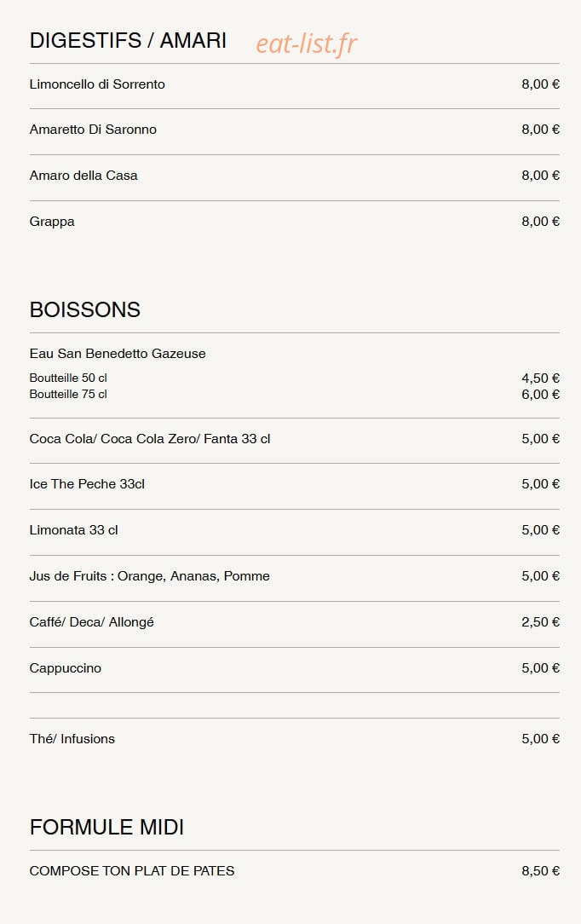Select the Caffé/ Deca/ Allongé item
581x924 pixels.
pos(92,622)
